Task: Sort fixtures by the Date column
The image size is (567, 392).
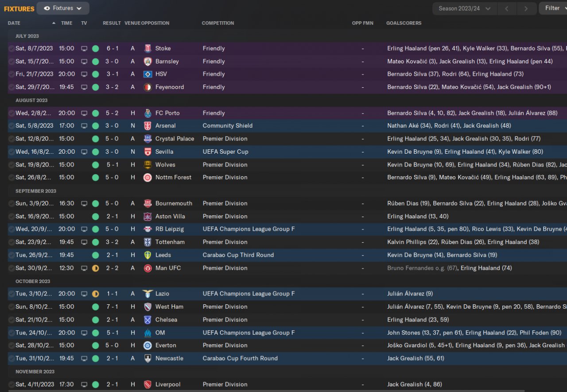Action: [14, 23]
